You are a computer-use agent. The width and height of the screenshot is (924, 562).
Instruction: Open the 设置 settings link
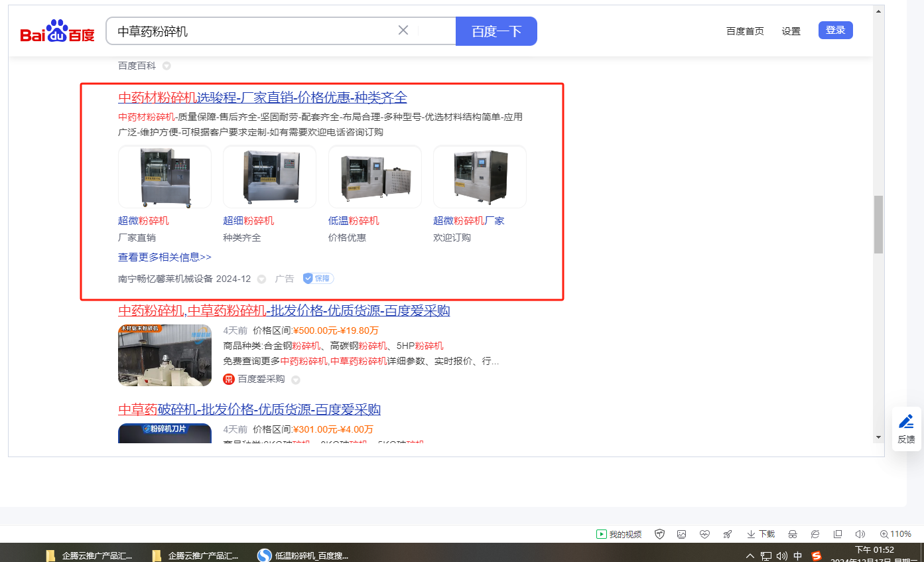[791, 31]
